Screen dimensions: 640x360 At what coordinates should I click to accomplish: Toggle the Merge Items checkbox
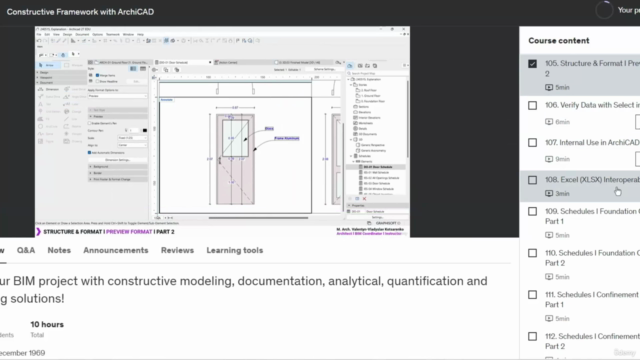click(x=98, y=76)
